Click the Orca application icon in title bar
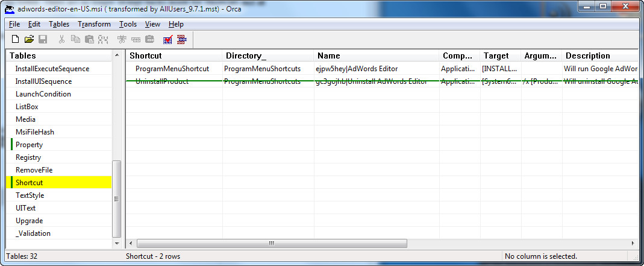The height and width of the screenshot is (266, 644). 10,8
